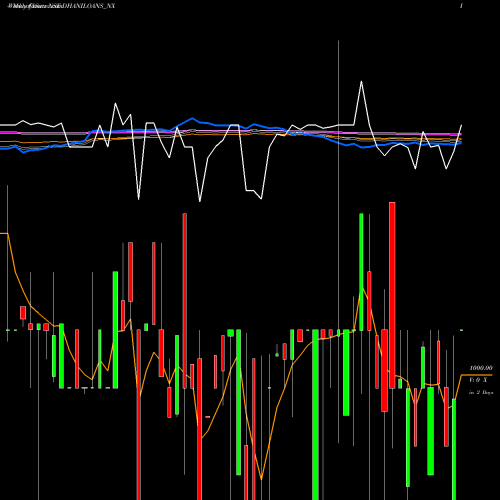Click the volume 'V:' label under the price
This screenshot has width=500, height=500.
(478, 380)
